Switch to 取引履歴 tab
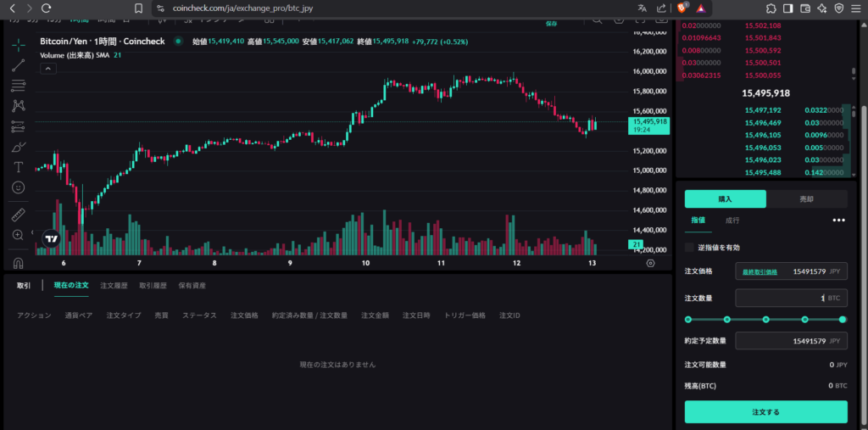Viewport: 868px width, 430px height. click(153, 285)
